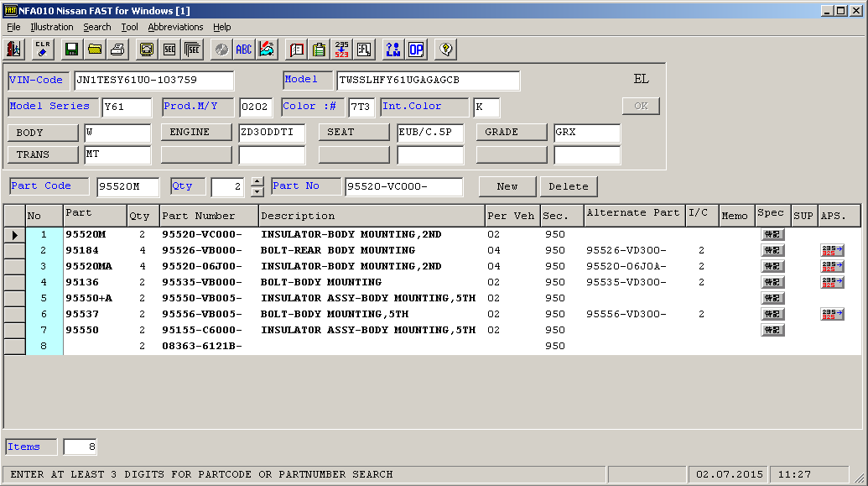The height and width of the screenshot is (486, 868).
Task: Open the Abbreviations menu
Action: [175, 27]
